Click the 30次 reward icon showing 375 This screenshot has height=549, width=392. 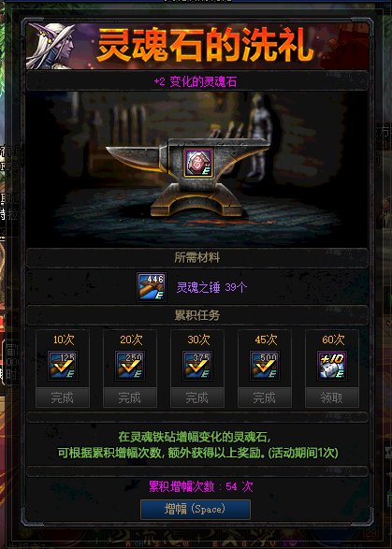(x=197, y=366)
